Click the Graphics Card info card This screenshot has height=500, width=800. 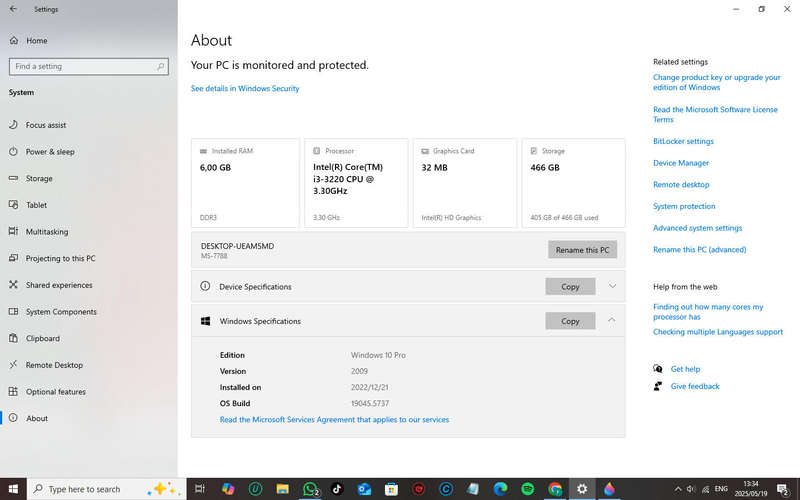tap(465, 183)
